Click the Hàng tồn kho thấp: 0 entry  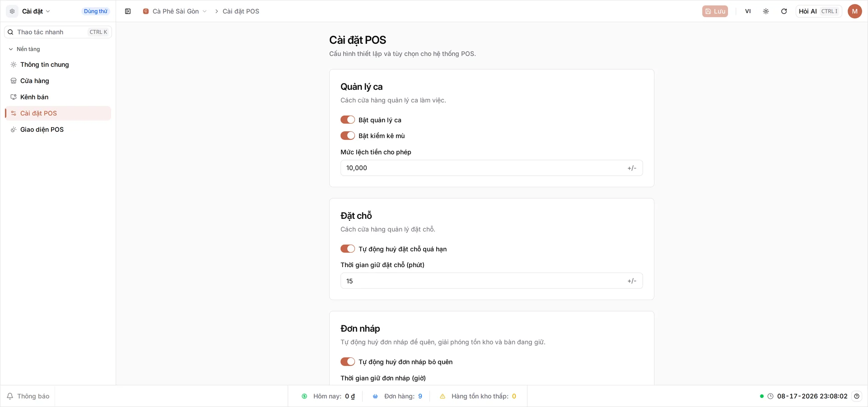tap(478, 396)
